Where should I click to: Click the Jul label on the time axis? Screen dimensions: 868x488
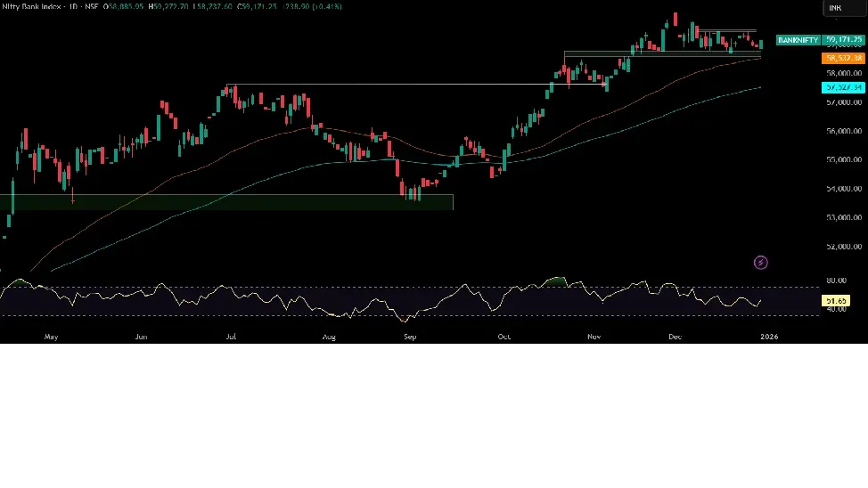[x=231, y=337]
